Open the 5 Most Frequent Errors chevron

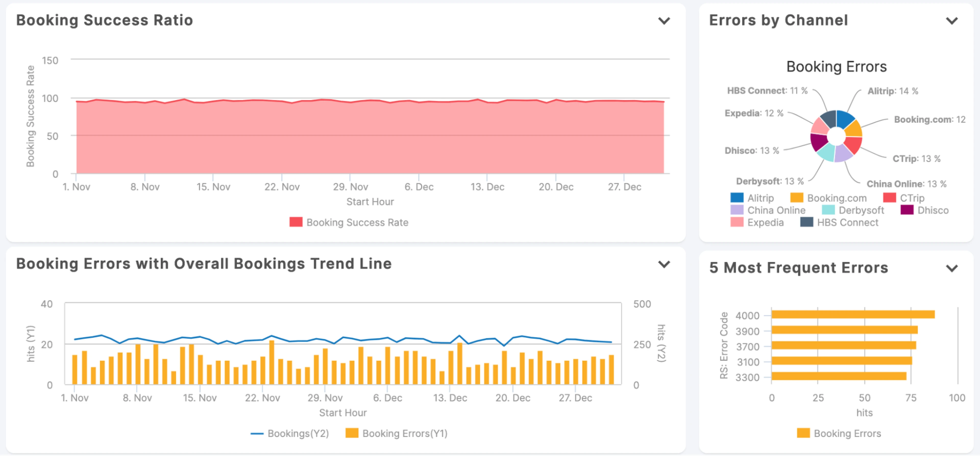click(x=951, y=268)
